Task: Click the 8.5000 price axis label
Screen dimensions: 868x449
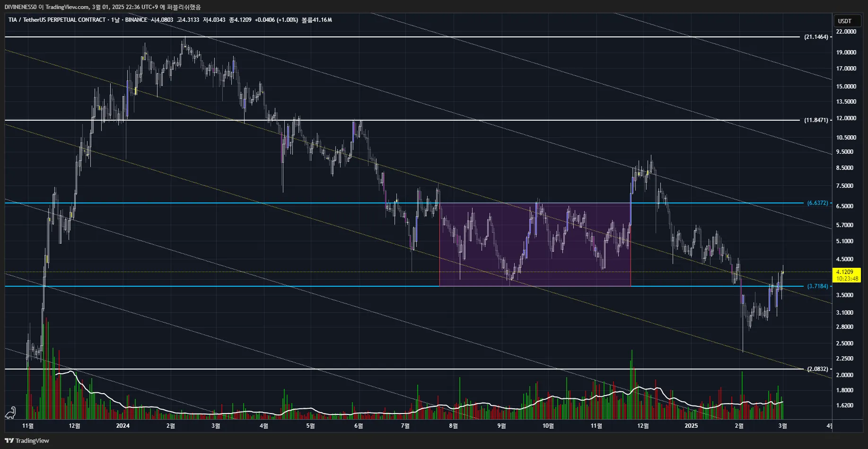Action: coord(845,168)
